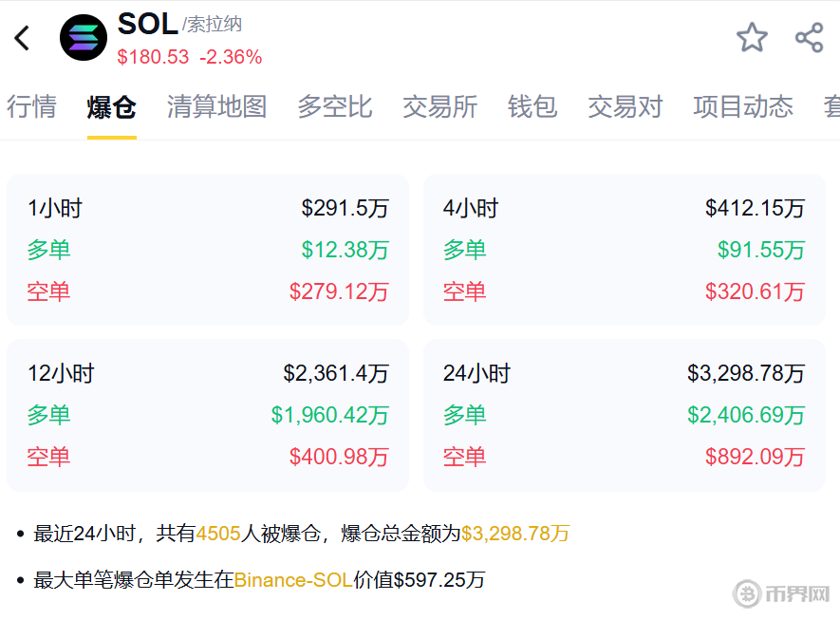Open the 钱包 tab
The image size is (840, 620).
coord(532,106)
